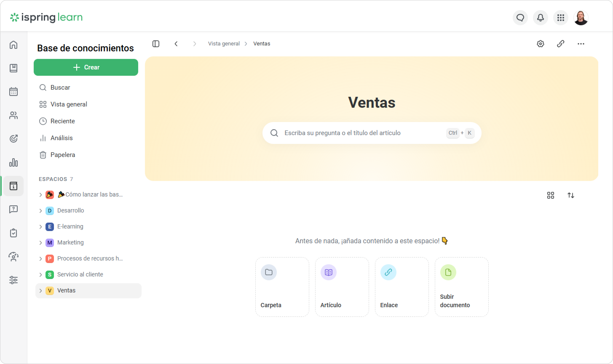Expand the Marketing space tree

pos(40,243)
